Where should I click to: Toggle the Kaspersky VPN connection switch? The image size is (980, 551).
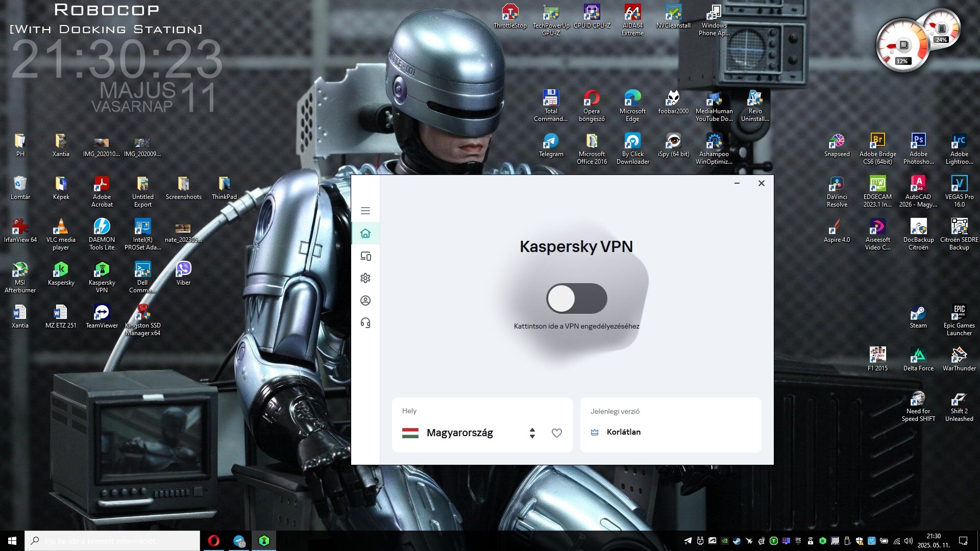576,298
